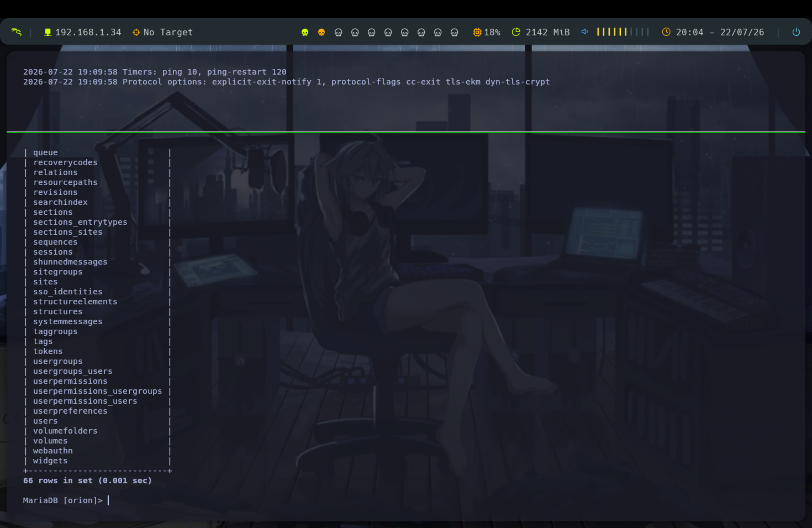Image resolution: width=812 pixels, height=528 pixels.
Task: Click the CPU usage value 18%
Action: pyautogui.click(x=492, y=32)
